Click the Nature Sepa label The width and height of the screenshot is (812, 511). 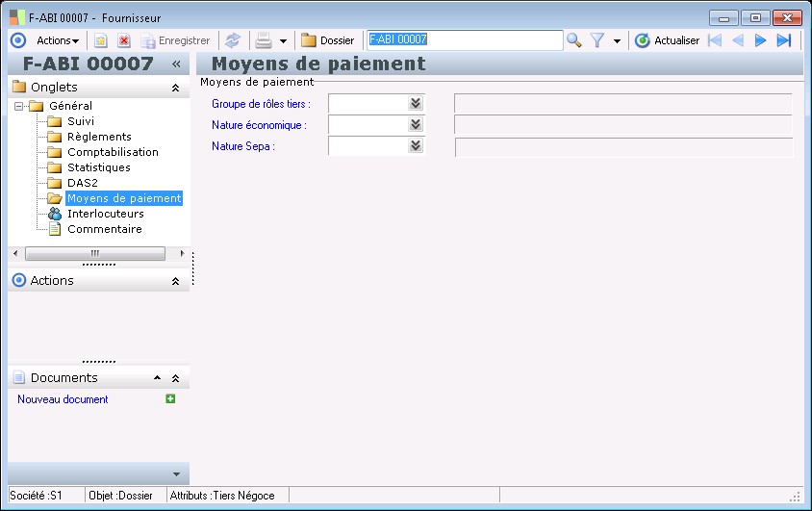pyautogui.click(x=242, y=146)
